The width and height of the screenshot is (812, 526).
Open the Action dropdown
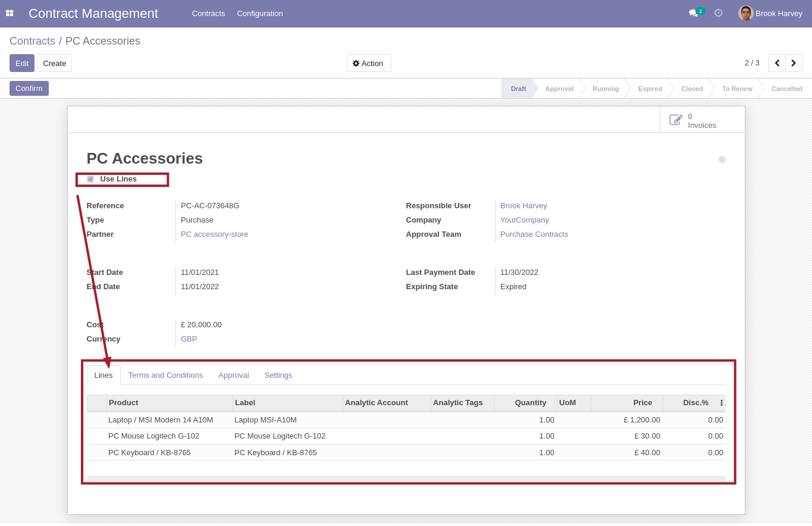coord(369,63)
